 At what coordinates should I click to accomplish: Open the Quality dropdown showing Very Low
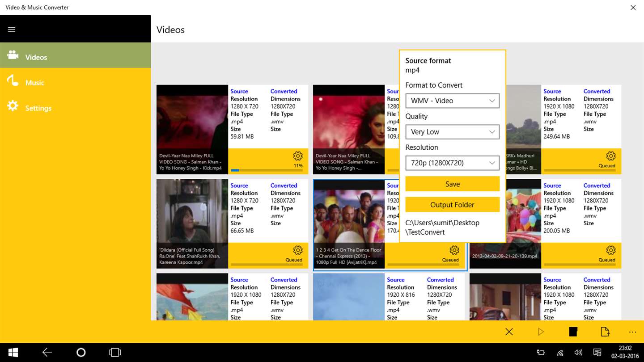[452, 132]
